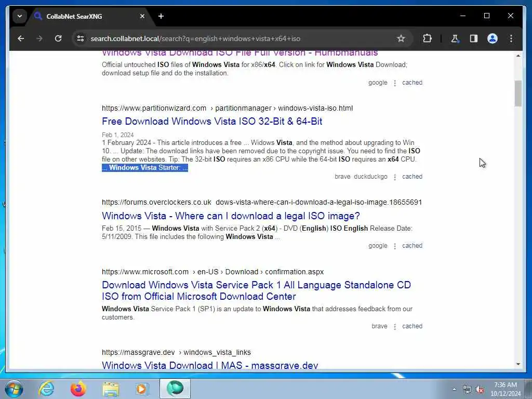Open Windows Explorer folder icon on taskbar

[x=111, y=389]
